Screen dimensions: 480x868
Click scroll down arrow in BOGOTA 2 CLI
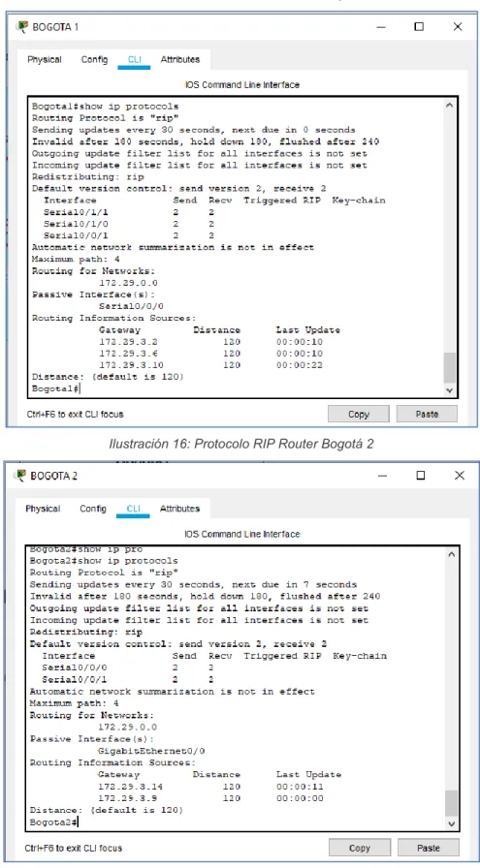click(451, 823)
